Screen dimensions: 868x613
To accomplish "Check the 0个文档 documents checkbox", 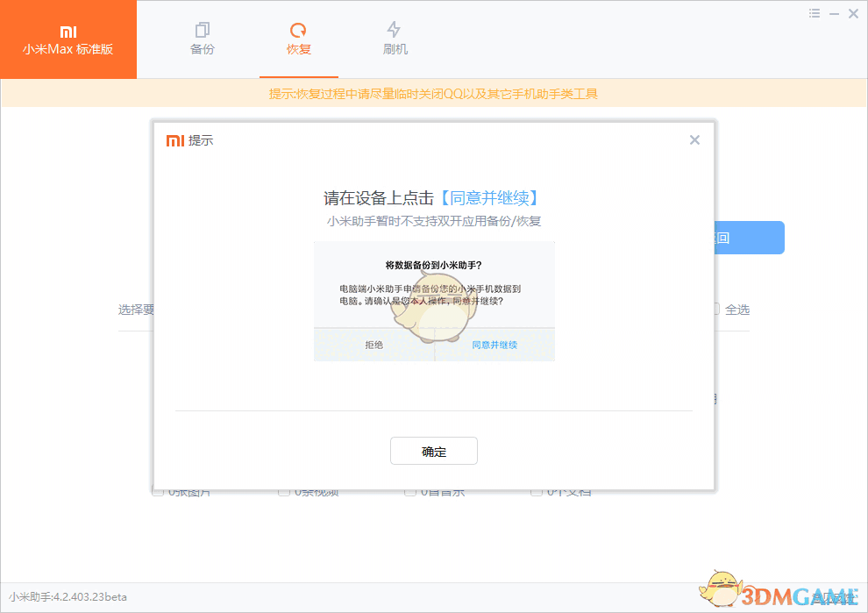I will [537, 491].
